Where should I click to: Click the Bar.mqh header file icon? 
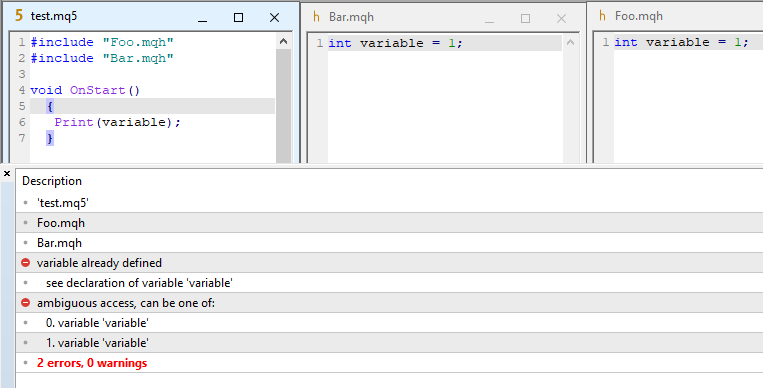(317, 17)
